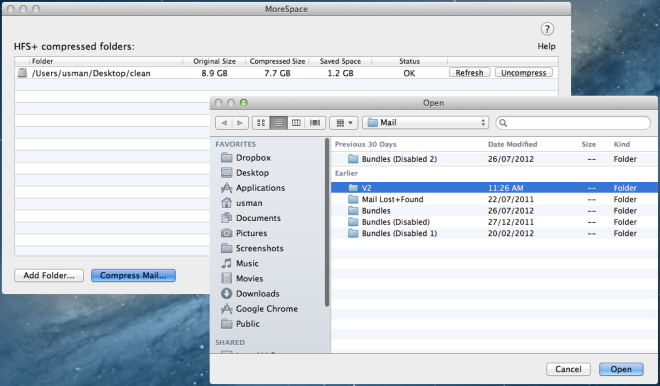This screenshot has height=386, width=660.
Task: Click the sidebar scrollbar in Open dialog
Action: (327, 222)
